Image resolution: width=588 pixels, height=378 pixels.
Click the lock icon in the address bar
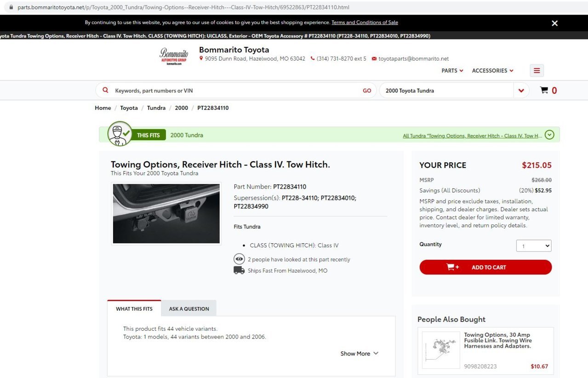(x=11, y=7)
